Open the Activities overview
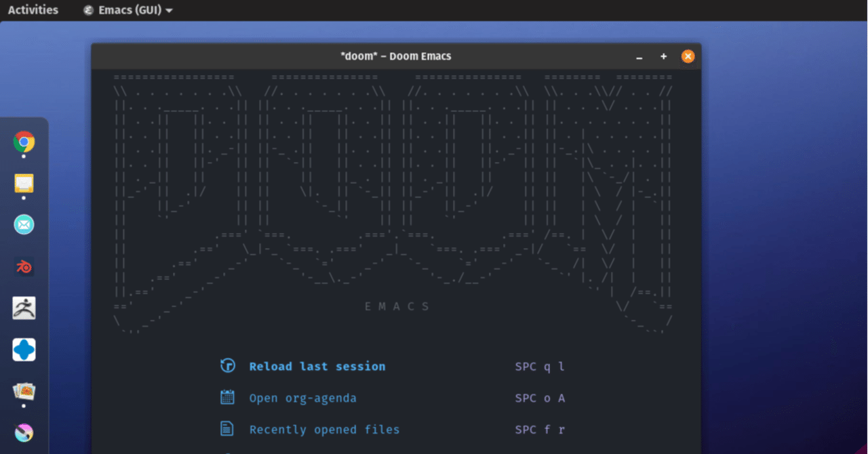The image size is (868, 454). tap(33, 9)
